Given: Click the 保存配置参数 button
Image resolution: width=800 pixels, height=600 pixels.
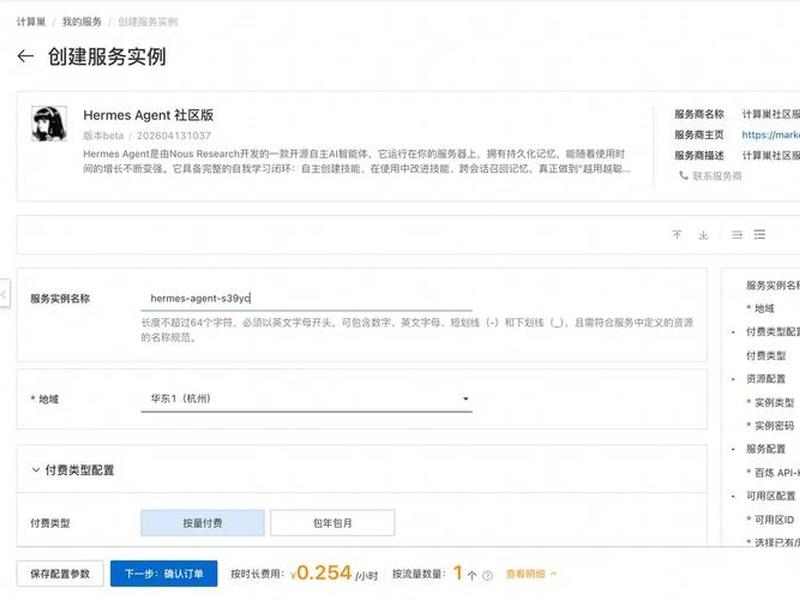Looking at the screenshot, I should [60, 573].
